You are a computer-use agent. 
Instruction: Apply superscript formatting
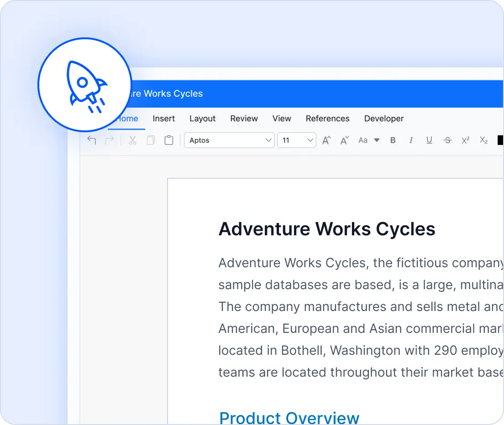pyautogui.click(x=465, y=140)
